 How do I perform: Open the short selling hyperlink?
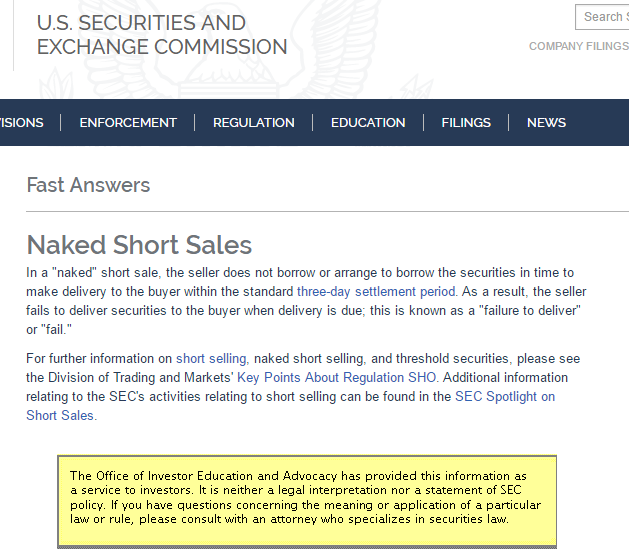(x=211, y=359)
